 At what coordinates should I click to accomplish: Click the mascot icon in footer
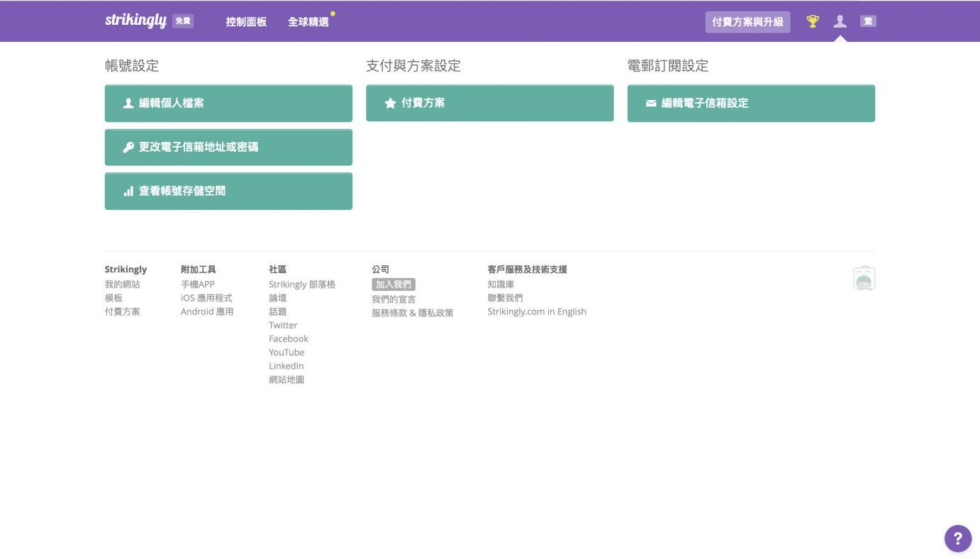coord(864,279)
